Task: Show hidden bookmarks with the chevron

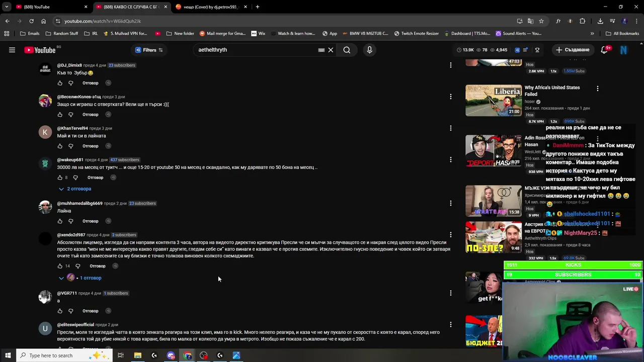Action: point(592,34)
